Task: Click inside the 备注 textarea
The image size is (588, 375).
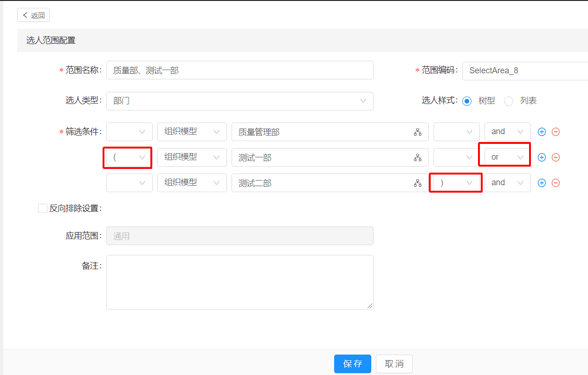Action: click(x=240, y=282)
